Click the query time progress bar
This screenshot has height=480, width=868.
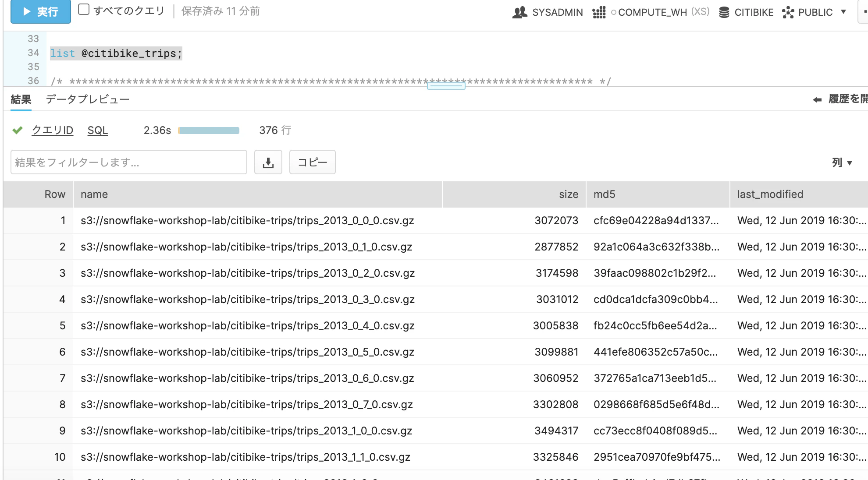tap(209, 131)
